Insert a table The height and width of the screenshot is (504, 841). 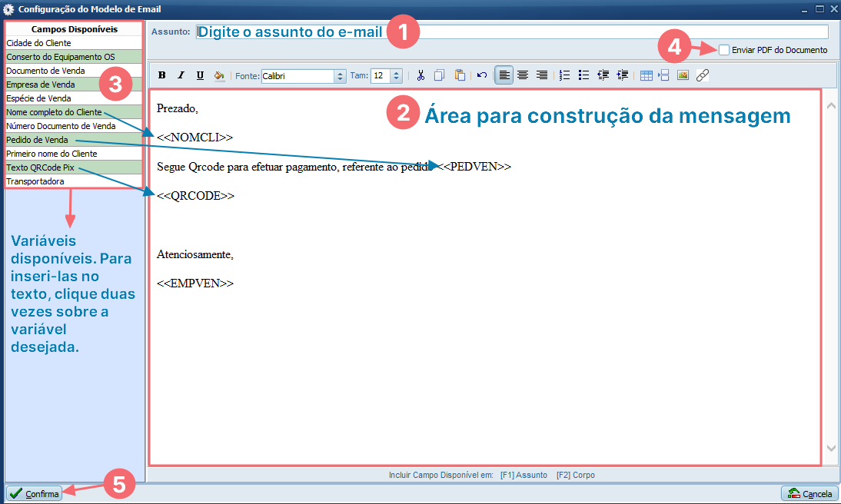[x=647, y=75]
